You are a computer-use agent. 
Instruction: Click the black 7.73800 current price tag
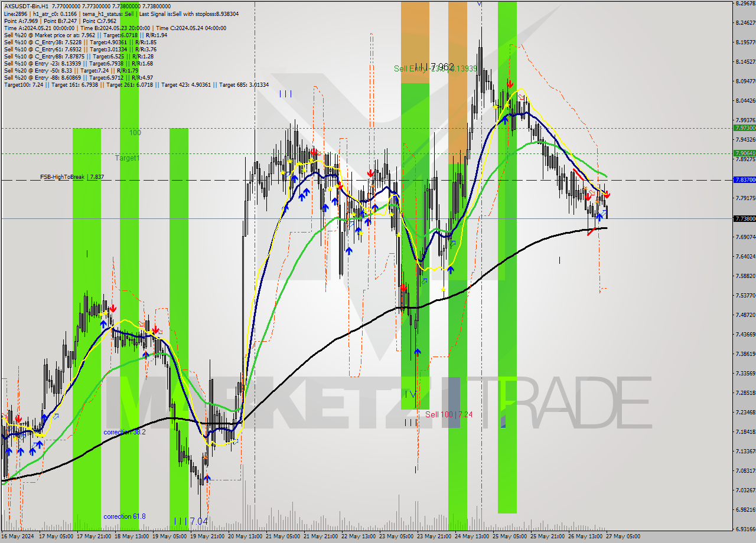tap(744, 218)
